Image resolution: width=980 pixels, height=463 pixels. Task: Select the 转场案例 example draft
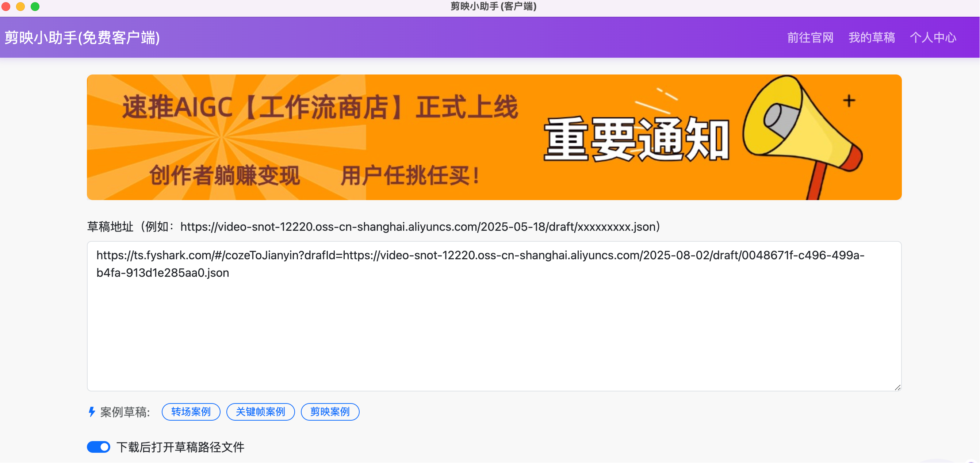pos(191,412)
